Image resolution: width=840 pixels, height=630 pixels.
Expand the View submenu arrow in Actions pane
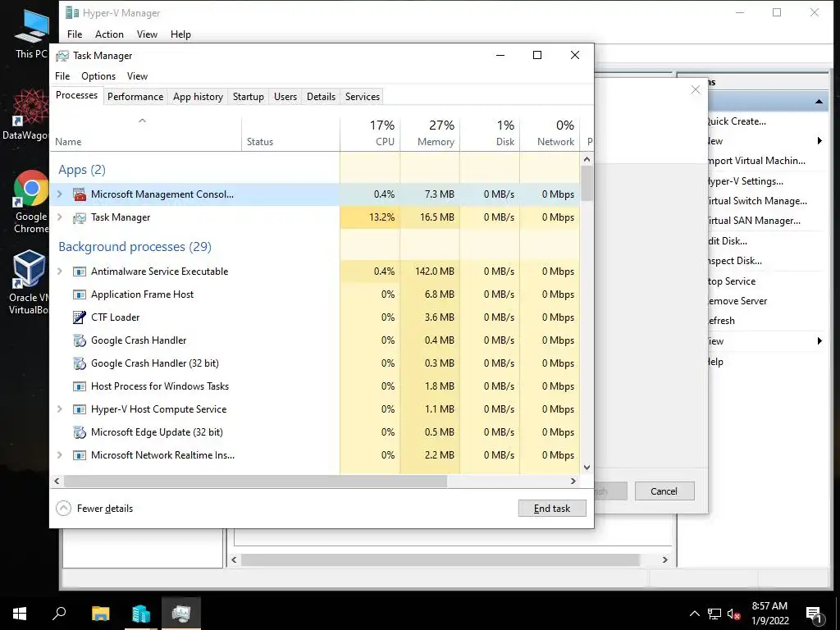click(x=819, y=341)
